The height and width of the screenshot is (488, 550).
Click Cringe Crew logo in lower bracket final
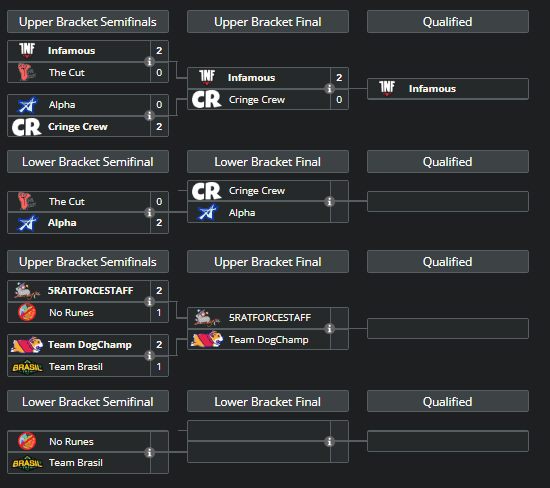(x=207, y=190)
